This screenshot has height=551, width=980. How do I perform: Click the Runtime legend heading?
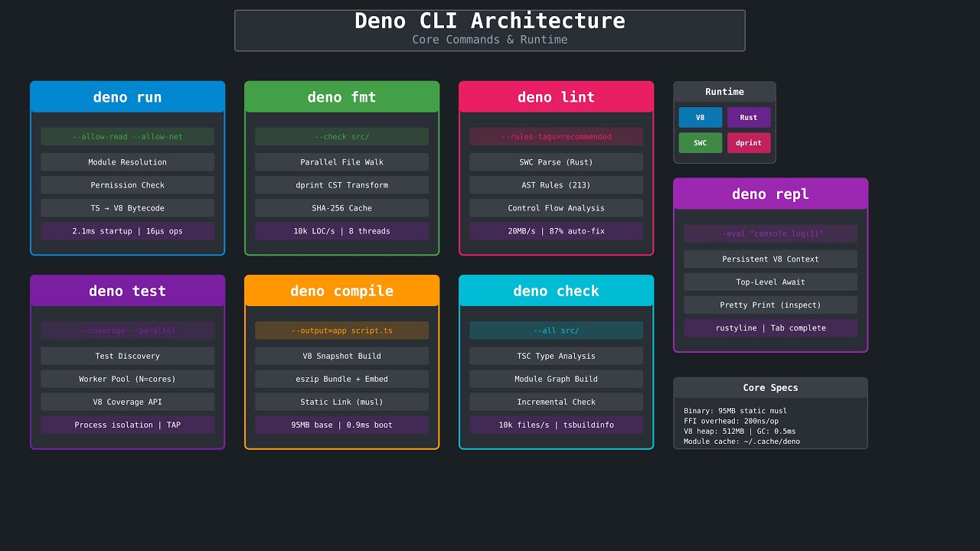click(x=725, y=92)
